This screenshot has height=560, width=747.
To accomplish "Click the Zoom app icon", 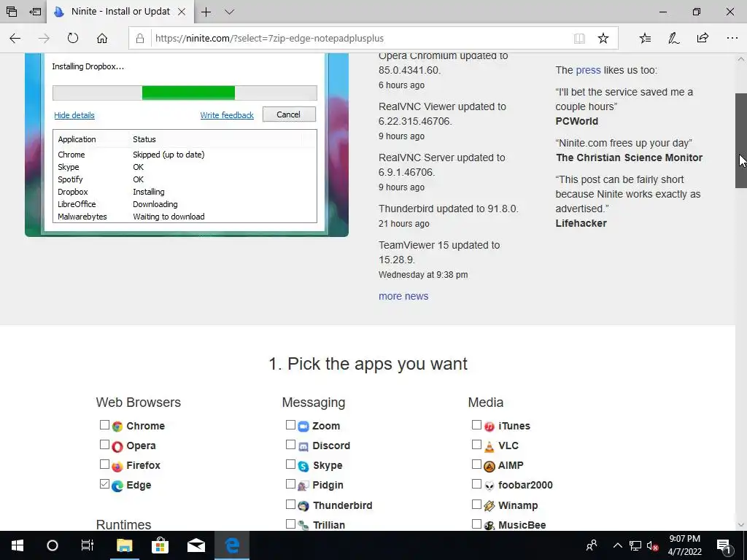I will 303,426.
